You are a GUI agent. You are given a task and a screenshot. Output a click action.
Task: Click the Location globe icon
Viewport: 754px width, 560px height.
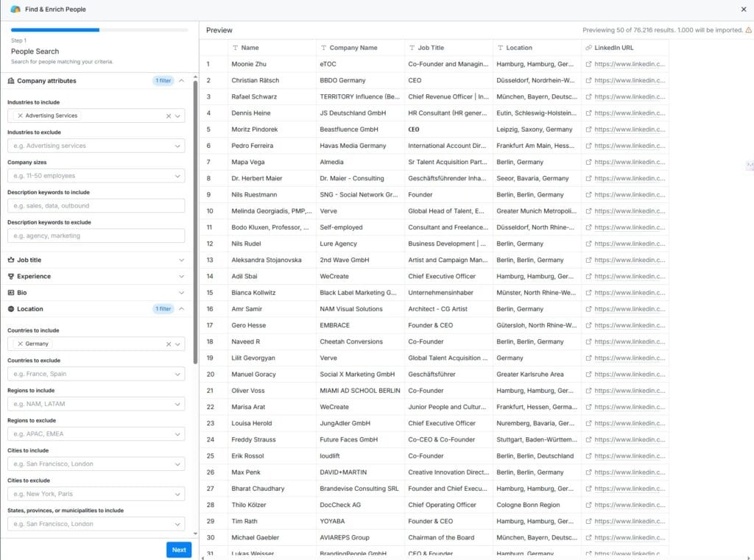coord(11,309)
